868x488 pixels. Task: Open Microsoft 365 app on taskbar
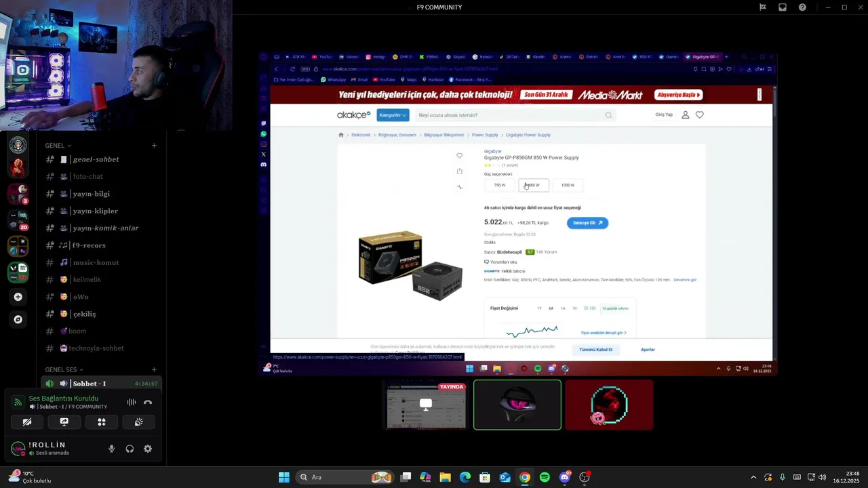point(425,477)
